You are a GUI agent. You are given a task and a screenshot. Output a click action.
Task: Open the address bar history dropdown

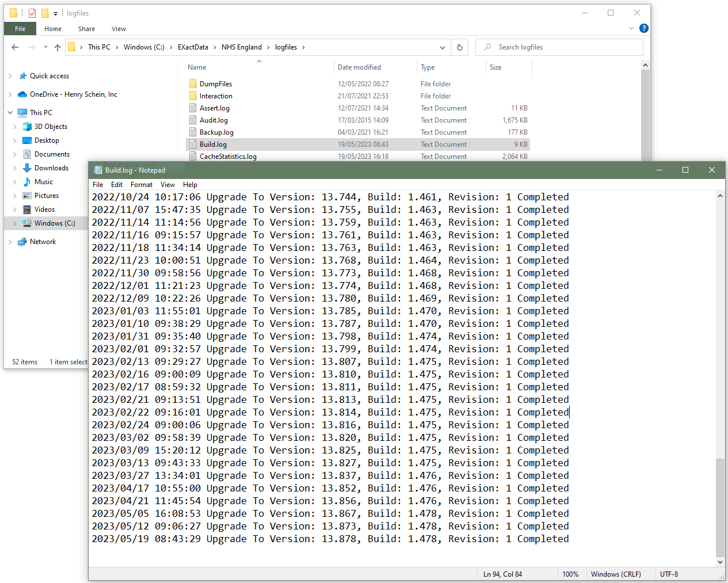click(x=443, y=47)
